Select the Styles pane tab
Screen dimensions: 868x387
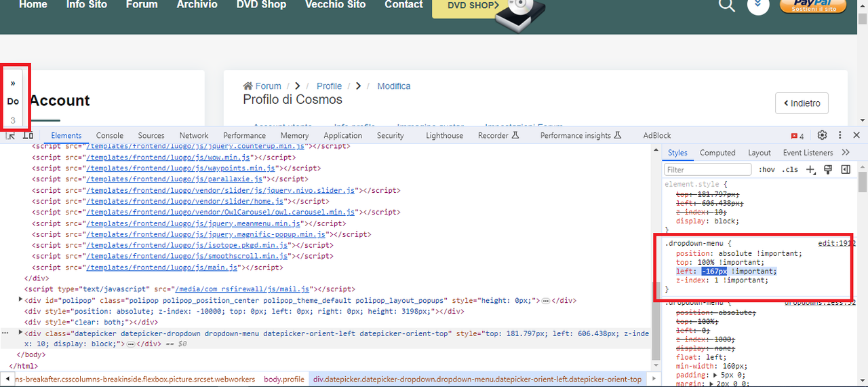pos(677,153)
